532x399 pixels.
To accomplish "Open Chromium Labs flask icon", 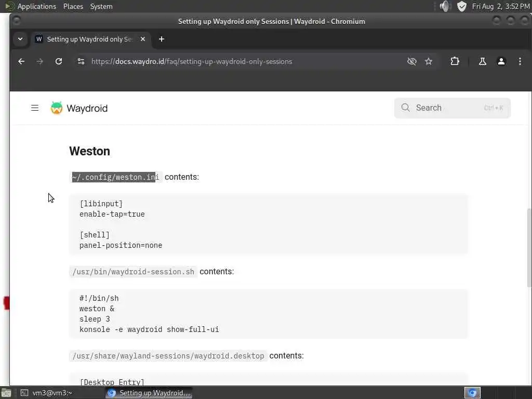I will coord(482,61).
